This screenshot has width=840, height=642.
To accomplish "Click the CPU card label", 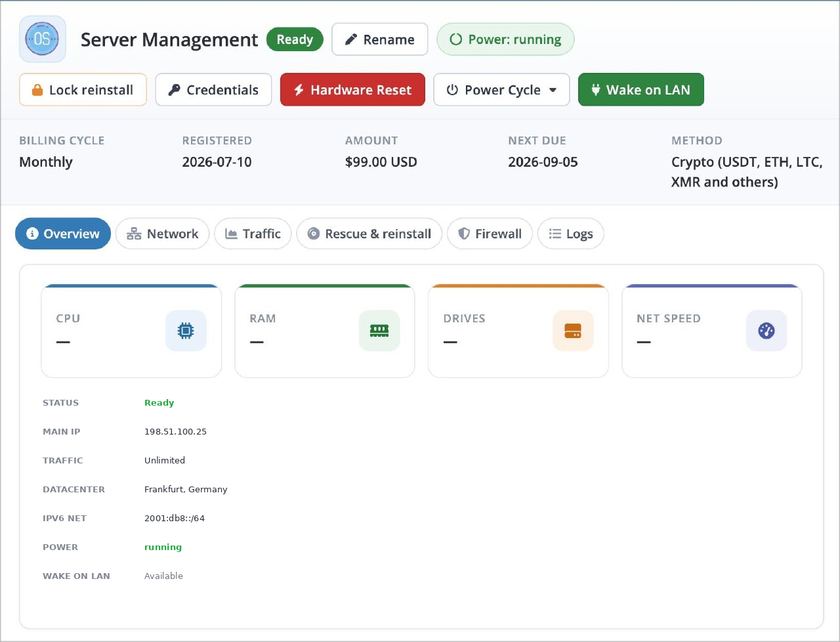I will [x=68, y=318].
